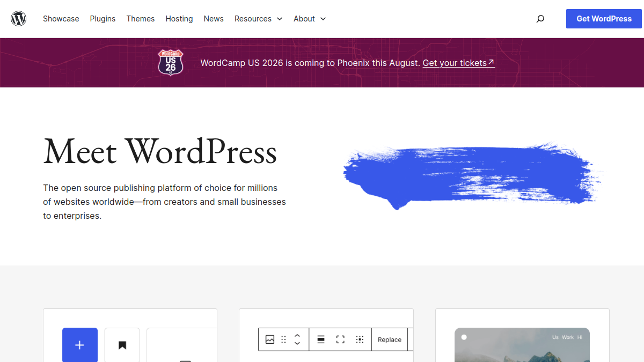Click the Resources menu label
The height and width of the screenshot is (362, 644).
253,19
